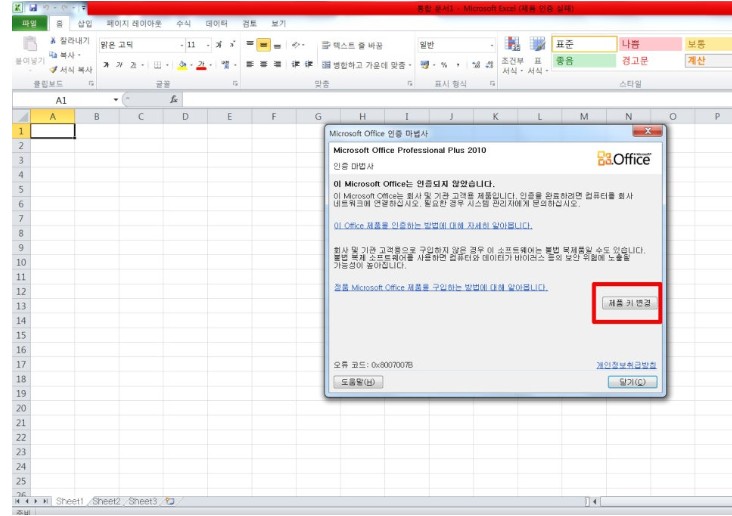Switch to the Data (데이터) tab
Screen dimensions: 732x516
pyautogui.click(x=217, y=23)
